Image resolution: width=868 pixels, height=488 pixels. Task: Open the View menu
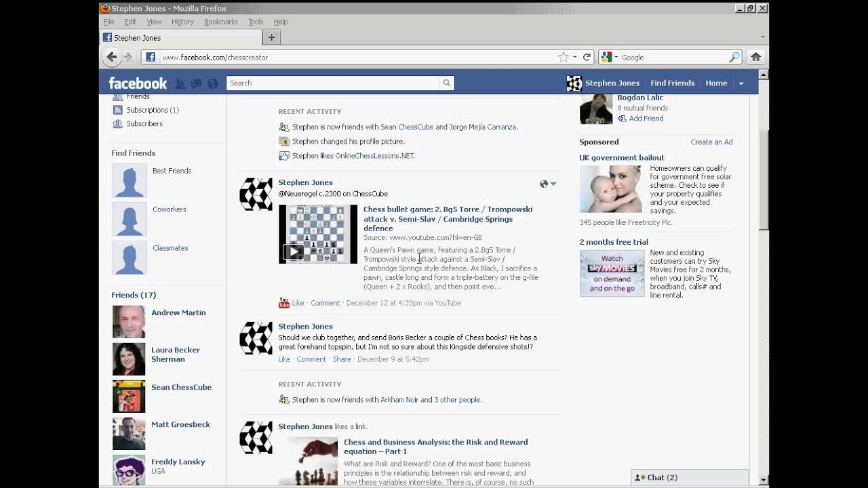coord(154,22)
